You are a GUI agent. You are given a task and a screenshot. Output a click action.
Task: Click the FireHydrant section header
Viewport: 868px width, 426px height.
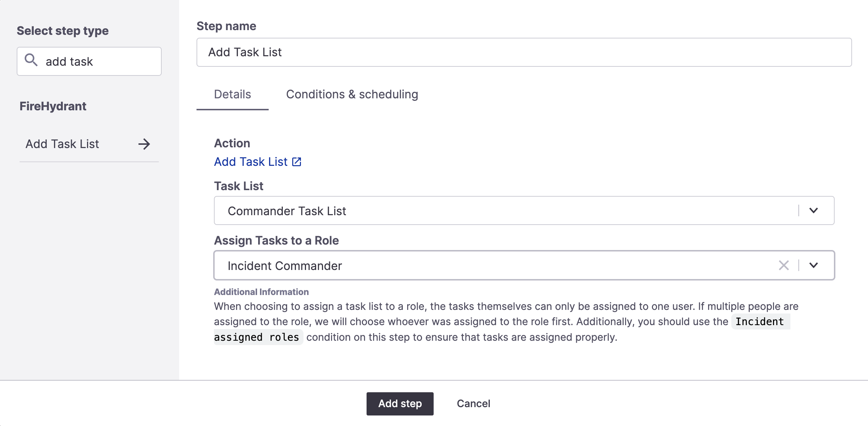tap(53, 105)
